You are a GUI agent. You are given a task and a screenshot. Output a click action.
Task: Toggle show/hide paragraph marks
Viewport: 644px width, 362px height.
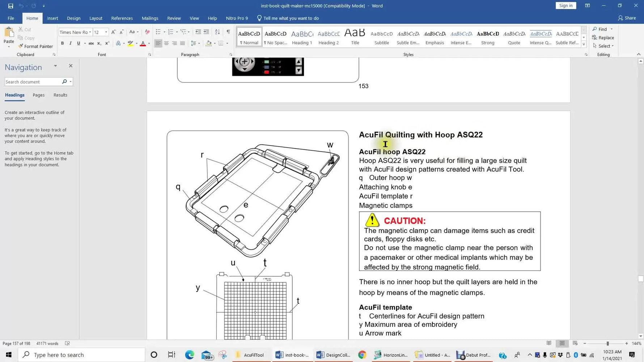point(228,32)
